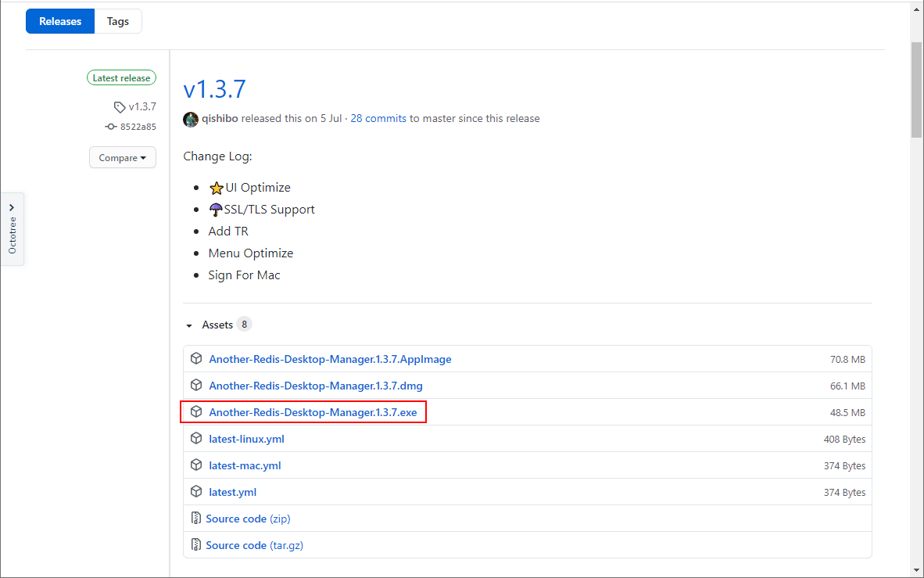
Task: Download Source code (zip)
Action: 248,519
